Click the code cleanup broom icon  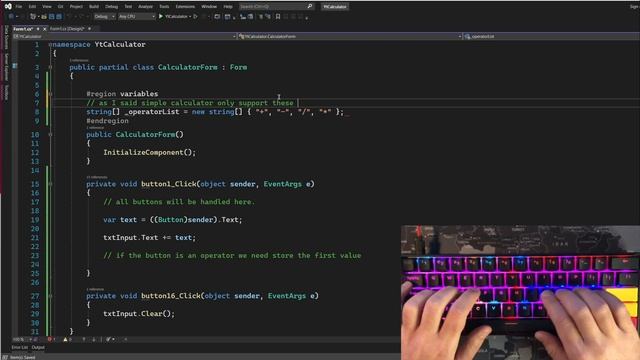(x=109, y=339)
